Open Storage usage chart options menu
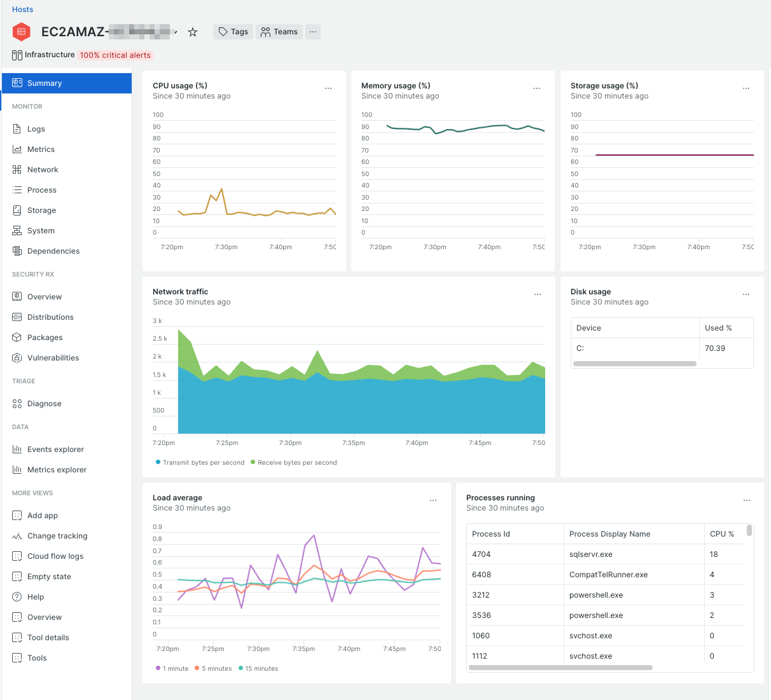 coord(746,88)
